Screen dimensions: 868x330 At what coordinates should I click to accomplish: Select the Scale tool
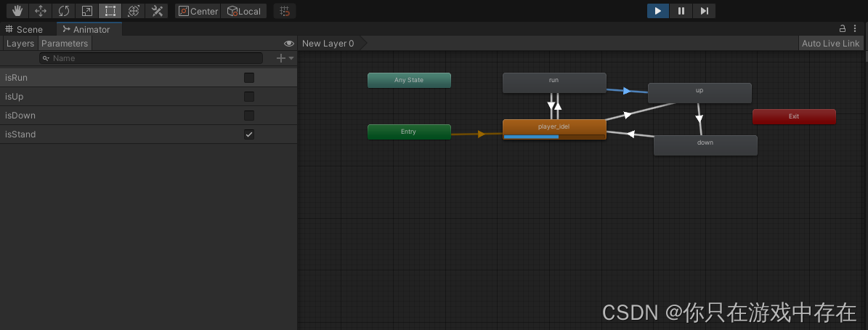pyautogui.click(x=87, y=10)
